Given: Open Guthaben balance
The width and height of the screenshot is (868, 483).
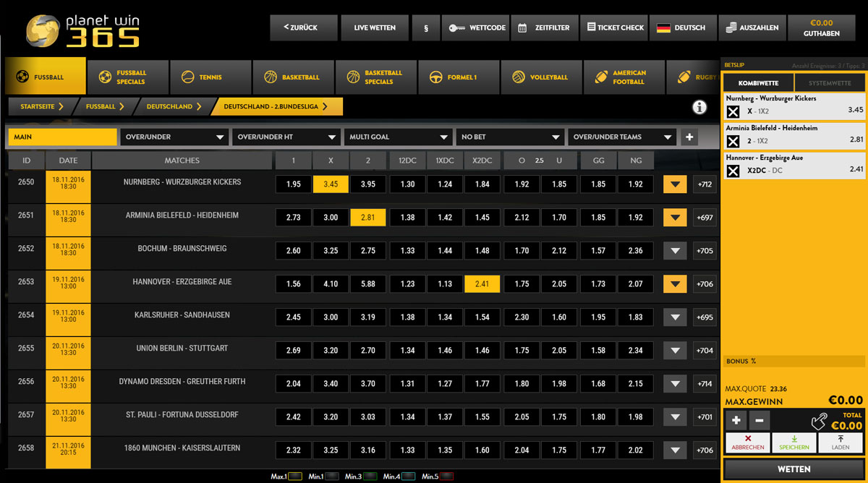Looking at the screenshot, I should [x=822, y=27].
